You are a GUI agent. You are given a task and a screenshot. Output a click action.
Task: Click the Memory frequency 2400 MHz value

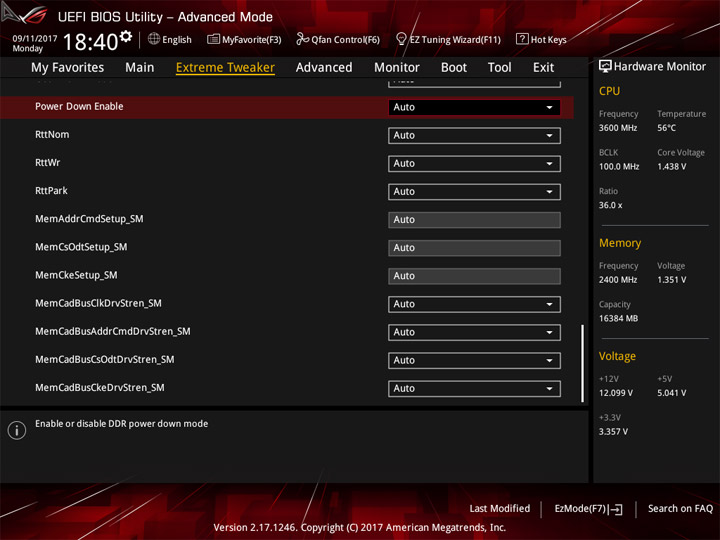(x=618, y=280)
